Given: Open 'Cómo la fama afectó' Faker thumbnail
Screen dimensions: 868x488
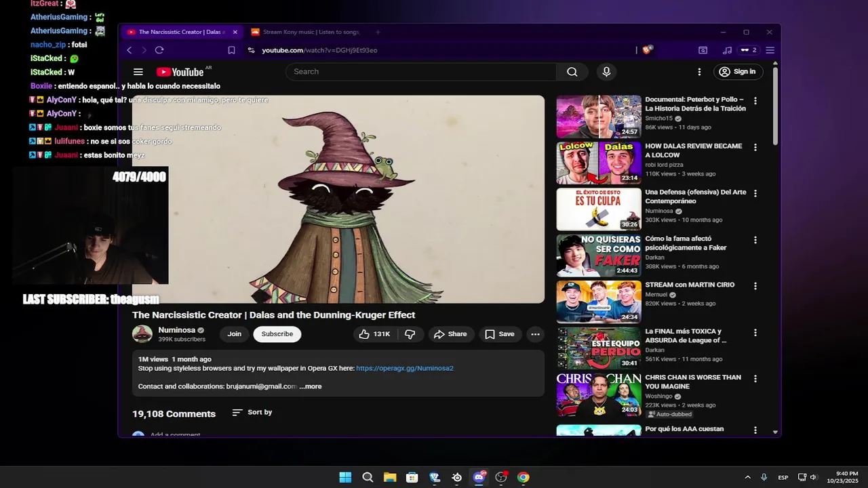Looking at the screenshot, I should pos(599,256).
